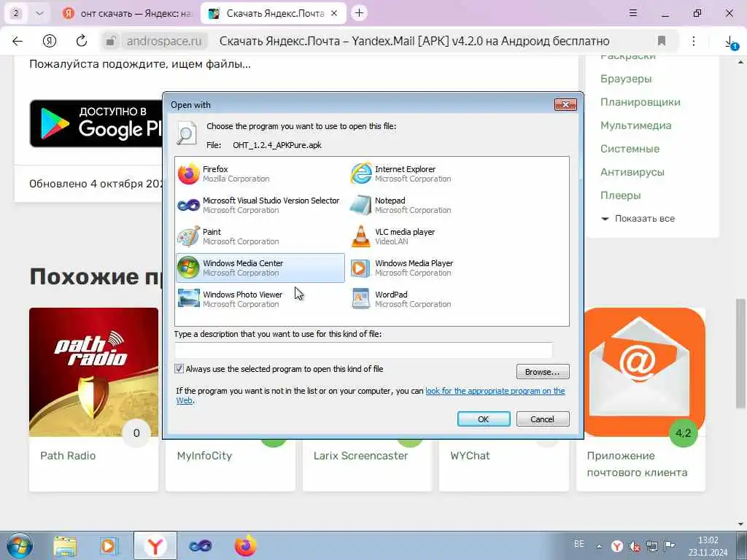Screen dimensions: 747x560
Task: Launch Windows Media Player from taskbar
Action: click(x=109, y=545)
